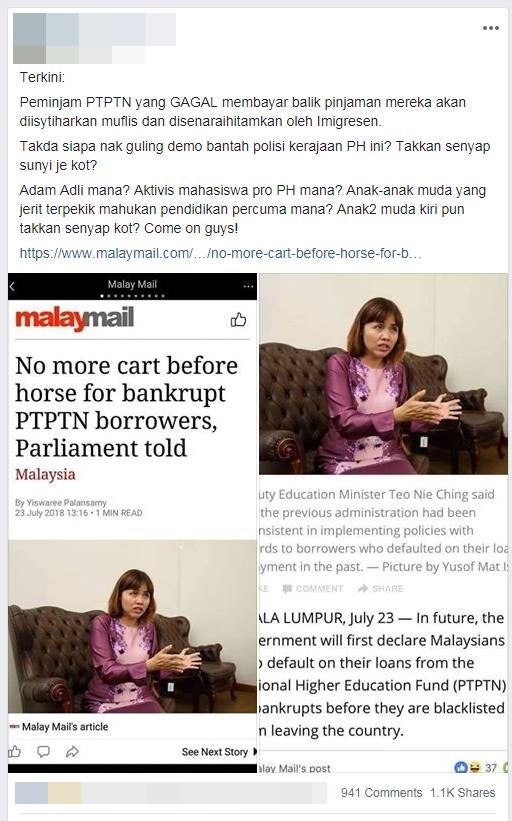The width and height of the screenshot is (512, 821).
Task: Open the post options three-dot menu
Action: 491,28
